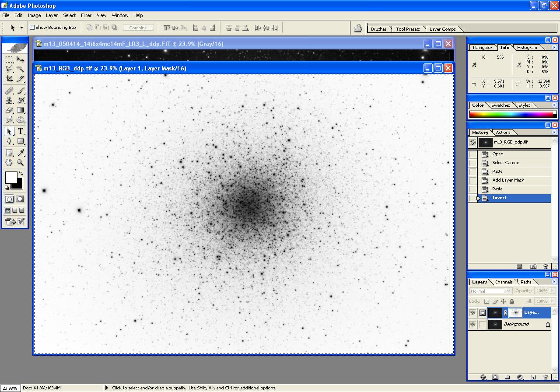Select the Horizontal Type tool
The height and width of the screenshot is (392, 560).
tap(21, 132)
